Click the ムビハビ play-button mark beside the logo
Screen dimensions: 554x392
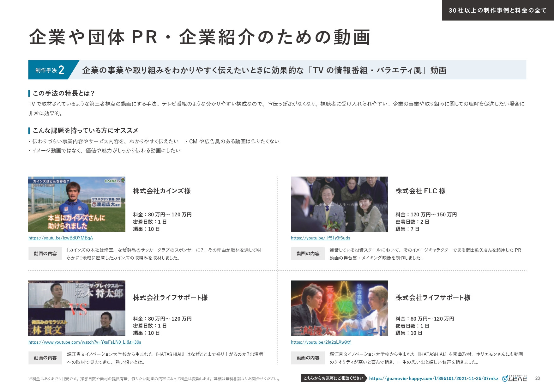click(x=505, y=379)
